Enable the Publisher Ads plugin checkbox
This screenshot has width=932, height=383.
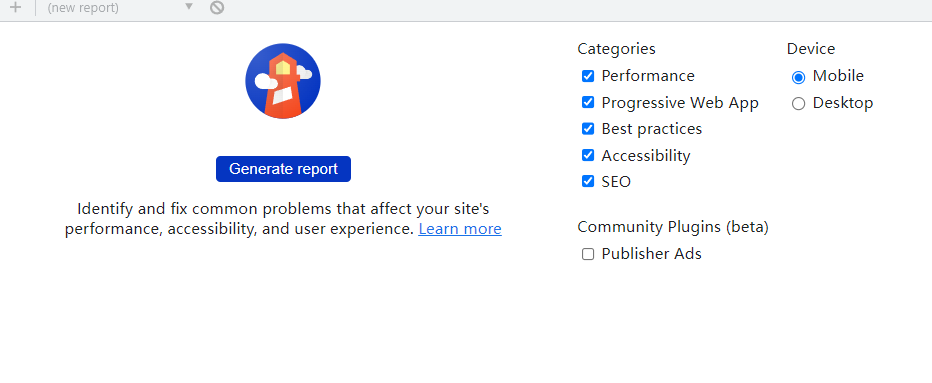[x=588, y=255]
